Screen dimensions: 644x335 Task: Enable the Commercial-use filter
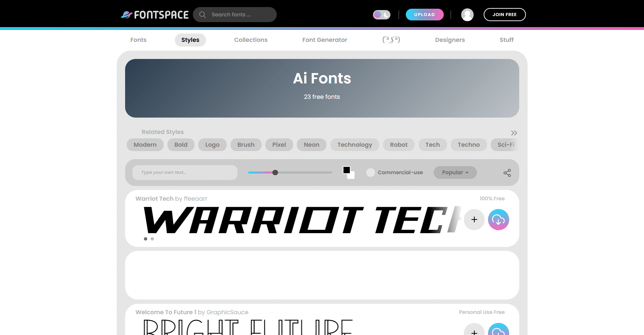click(x=371, y=173)
